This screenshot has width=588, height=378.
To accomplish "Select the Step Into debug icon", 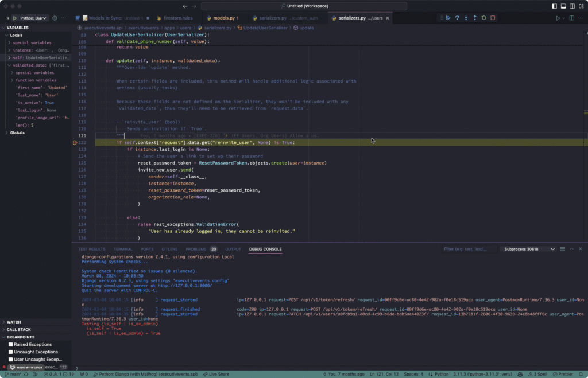I will click(x=466, y=18).
